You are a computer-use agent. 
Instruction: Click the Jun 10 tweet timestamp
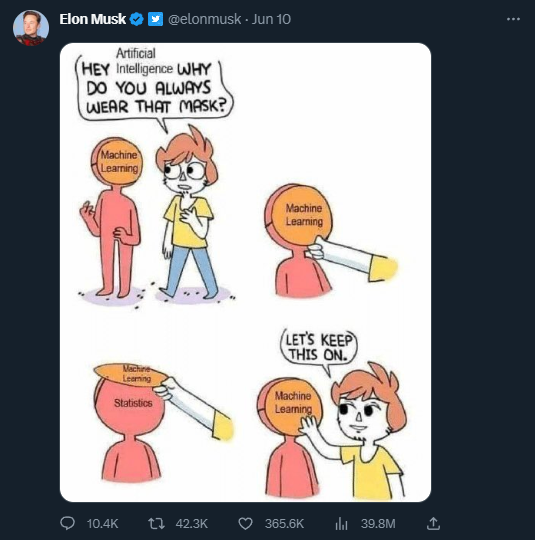point(271,19)
